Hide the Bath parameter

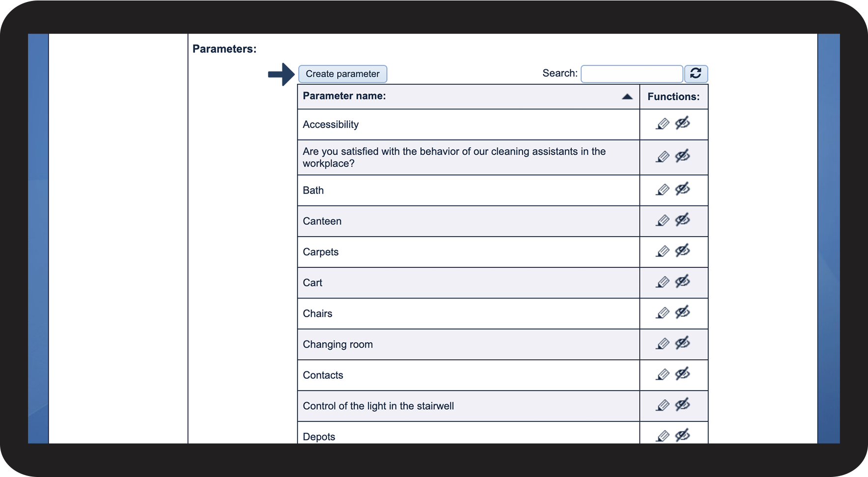click(x=682, y=189)
